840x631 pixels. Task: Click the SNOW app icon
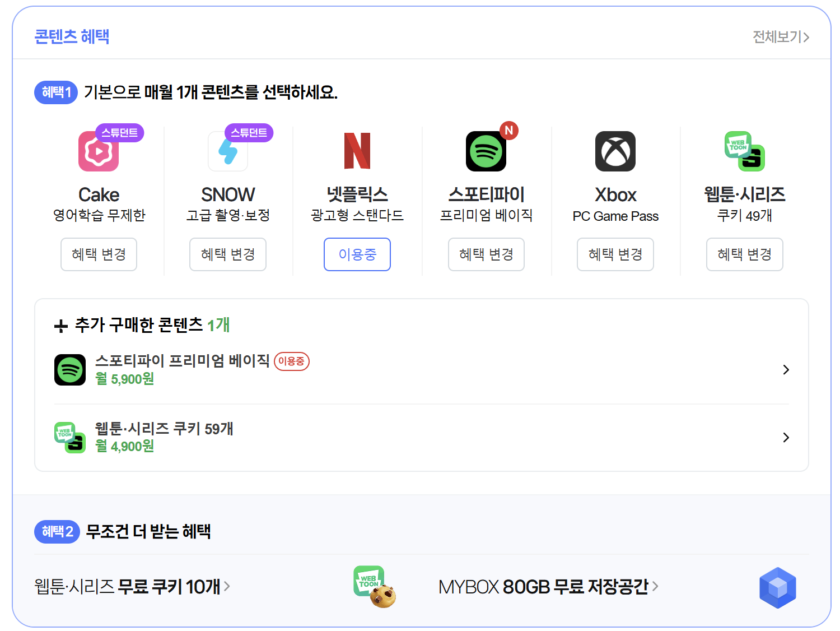227,151
